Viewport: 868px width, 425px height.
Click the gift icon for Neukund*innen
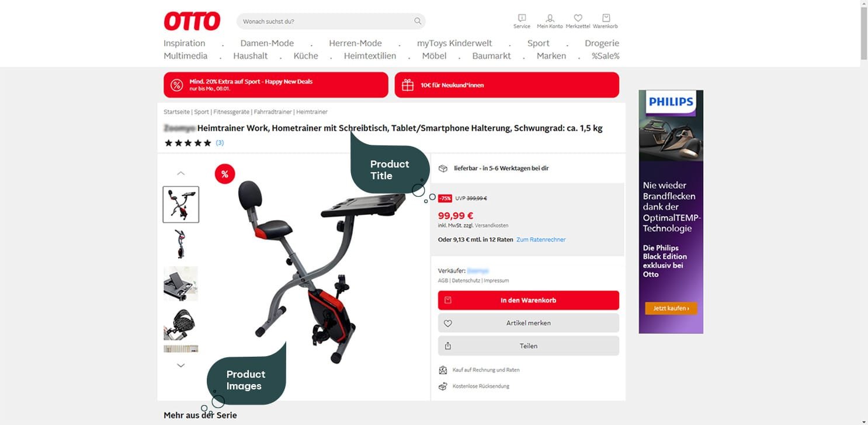click(408, 85)
